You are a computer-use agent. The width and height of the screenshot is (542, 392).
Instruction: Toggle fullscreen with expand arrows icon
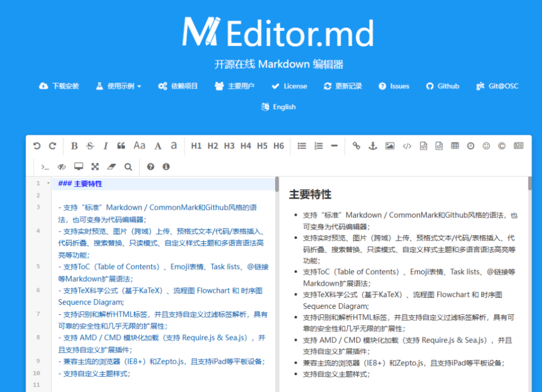point(95,167)
